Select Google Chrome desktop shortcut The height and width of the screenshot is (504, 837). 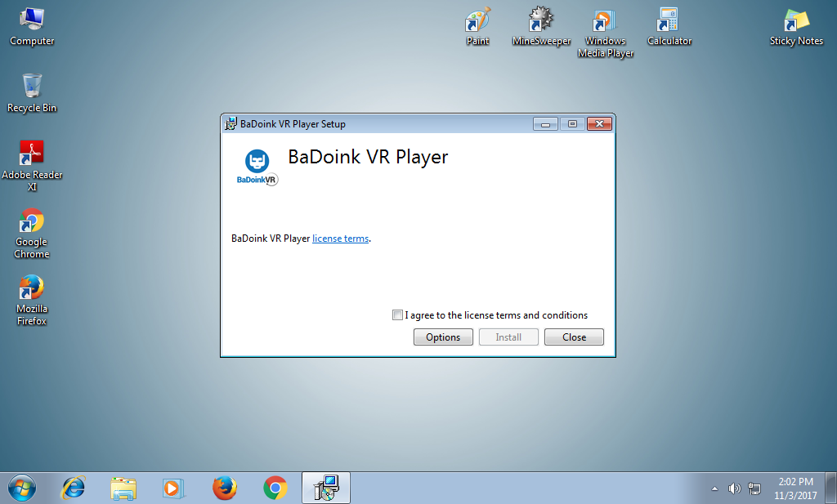click(x=32, y=233)
